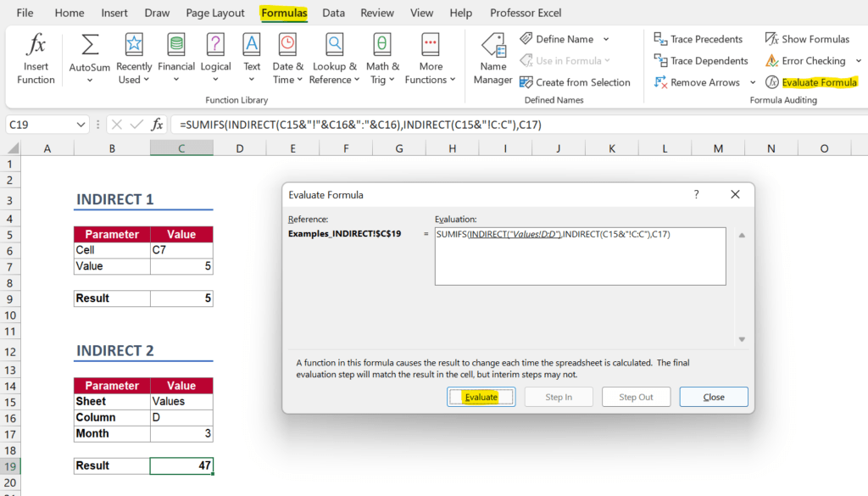This screenshot has height=496, width=868.
Task: Open the Remove Arrows dropdown arrow
Action: (x=753, y=82)
